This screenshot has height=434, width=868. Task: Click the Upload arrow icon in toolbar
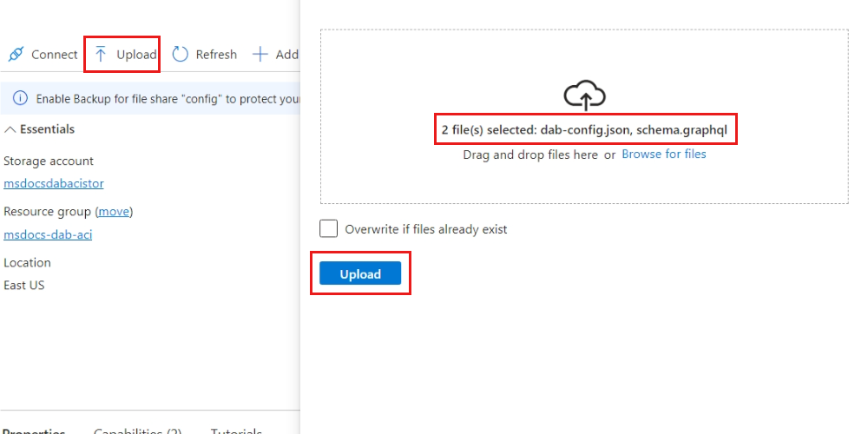click(x=100, y=54)
